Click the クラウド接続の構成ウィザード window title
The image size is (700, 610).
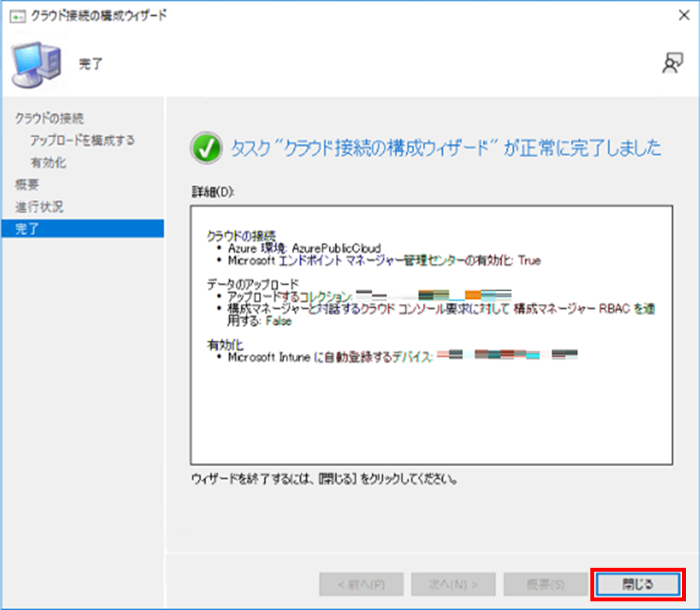click(99, 16)
